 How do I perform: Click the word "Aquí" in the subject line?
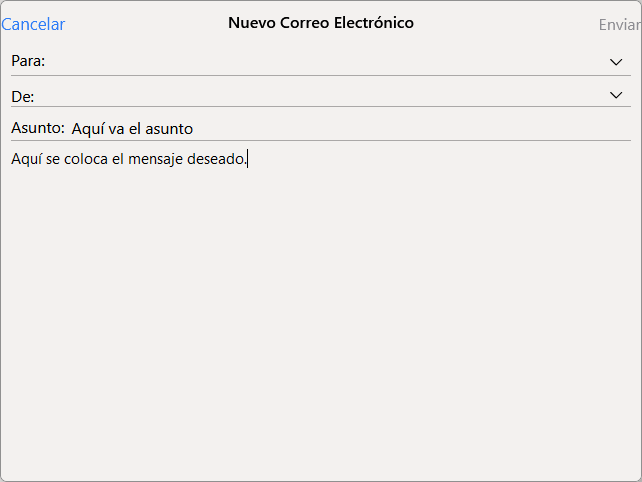88,129
